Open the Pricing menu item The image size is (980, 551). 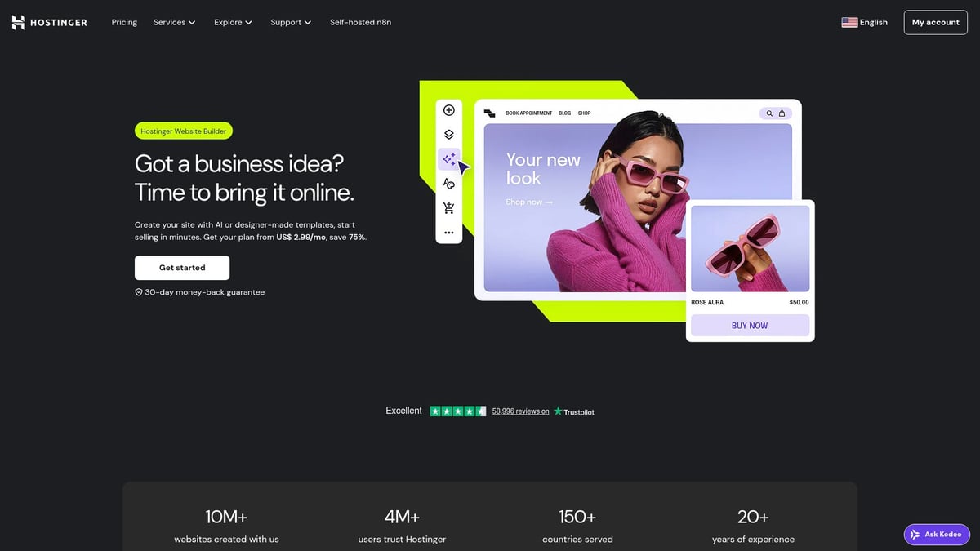[124, 22]
